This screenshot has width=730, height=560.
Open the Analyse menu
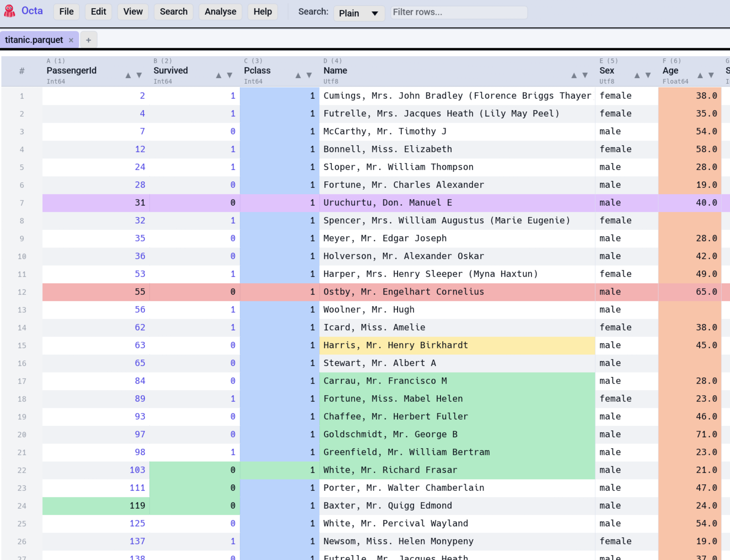[220, 12]
